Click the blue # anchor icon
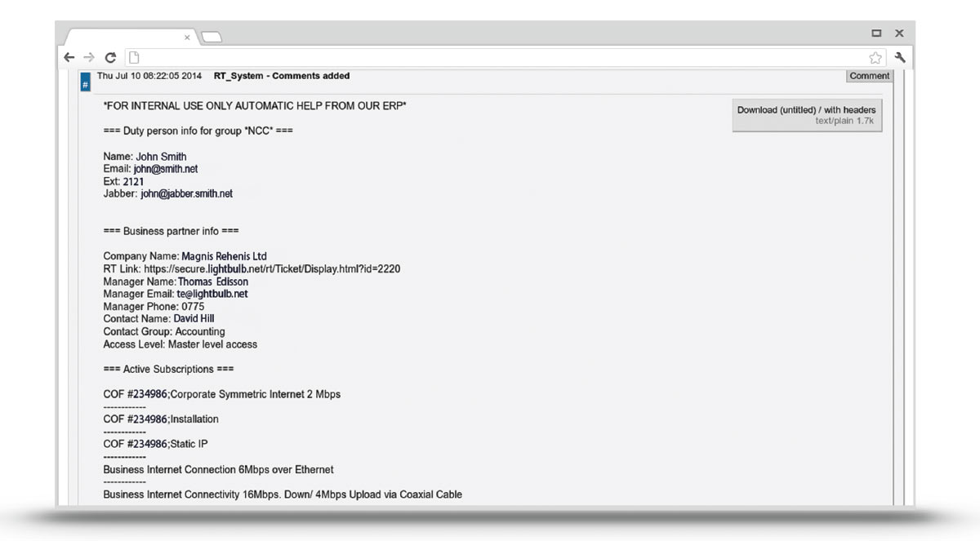The image size is (980, 541). [86, 84]
